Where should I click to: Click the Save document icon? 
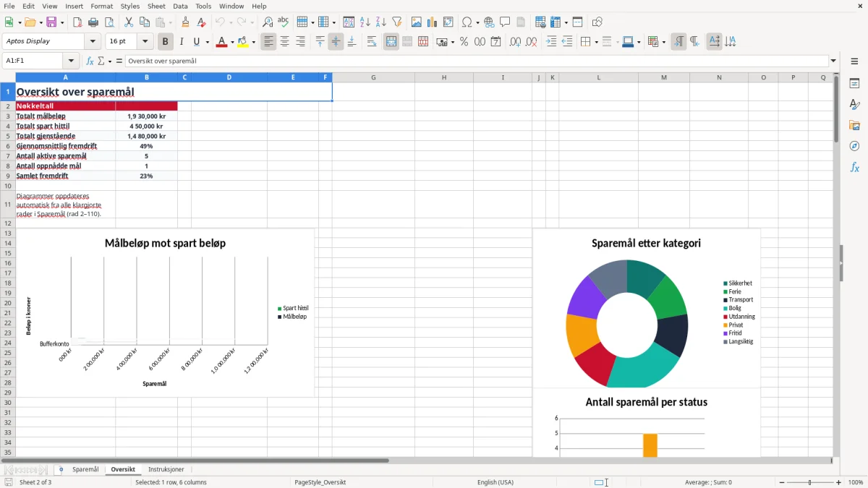(x=51, y=22)
